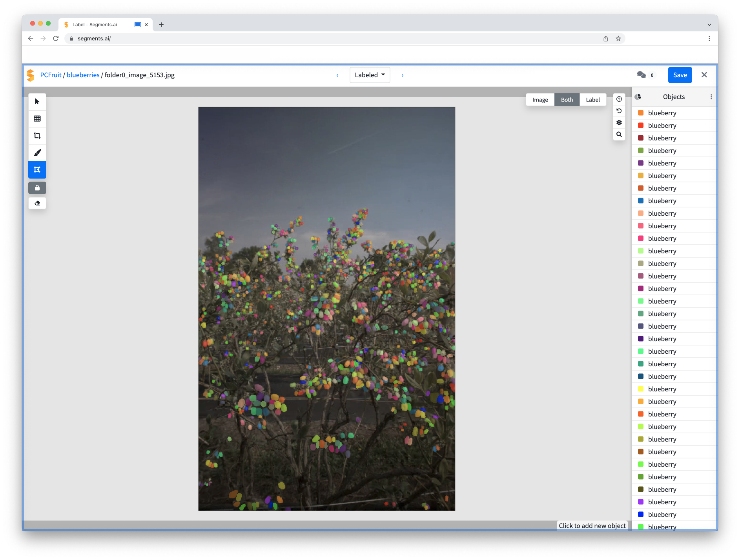Open the browser tab chevron menu
Viewport: 740px width, 560px height.
click(x=709, y=24)
